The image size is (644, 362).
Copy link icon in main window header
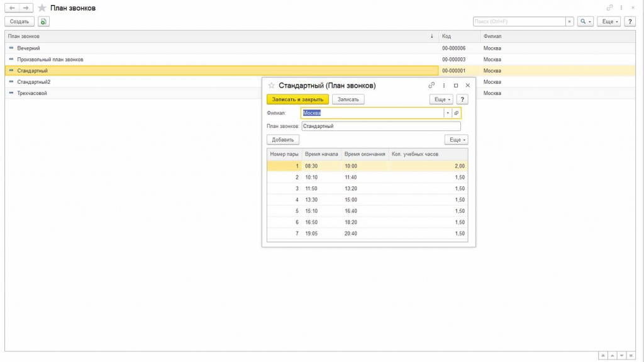pyautogui.click(x=609, y=8)
